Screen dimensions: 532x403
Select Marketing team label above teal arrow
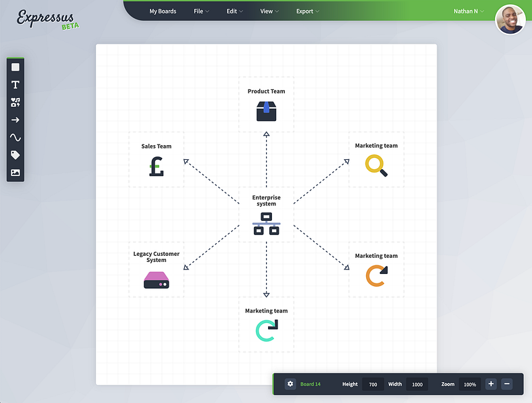click(x=267, y=311)
